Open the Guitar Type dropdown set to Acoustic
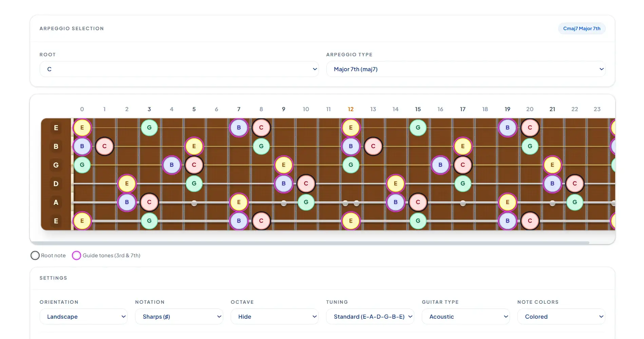The height and width of the screenshot is (339, 644). [x=466, y=317]
